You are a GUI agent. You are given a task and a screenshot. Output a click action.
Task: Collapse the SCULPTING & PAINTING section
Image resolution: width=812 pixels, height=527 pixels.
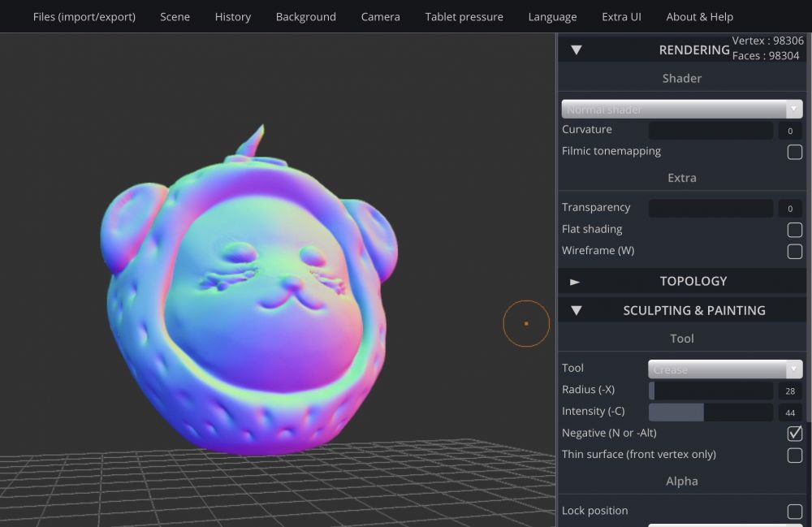pos(577,310)
